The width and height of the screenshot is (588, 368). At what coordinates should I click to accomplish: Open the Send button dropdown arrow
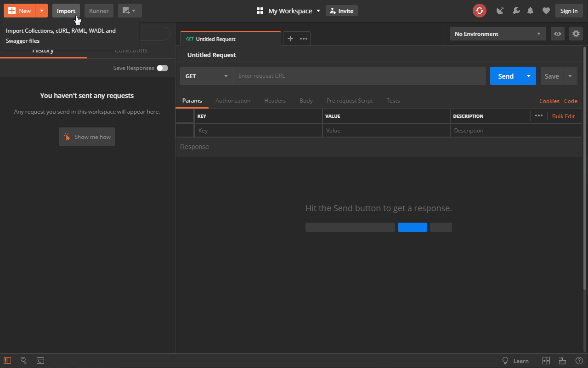coord(529,76)
